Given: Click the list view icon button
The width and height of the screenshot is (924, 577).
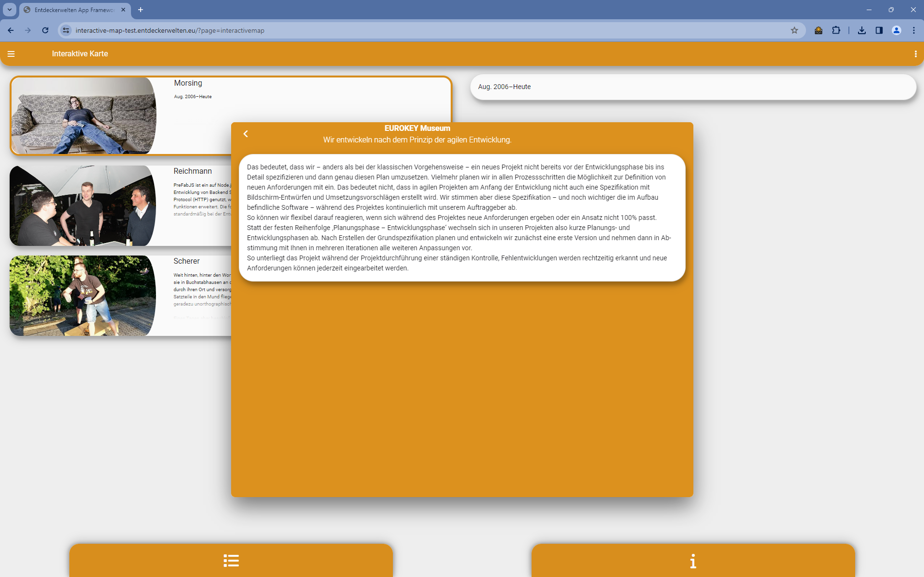Looking at the screenshot, I should pos(231,561).
